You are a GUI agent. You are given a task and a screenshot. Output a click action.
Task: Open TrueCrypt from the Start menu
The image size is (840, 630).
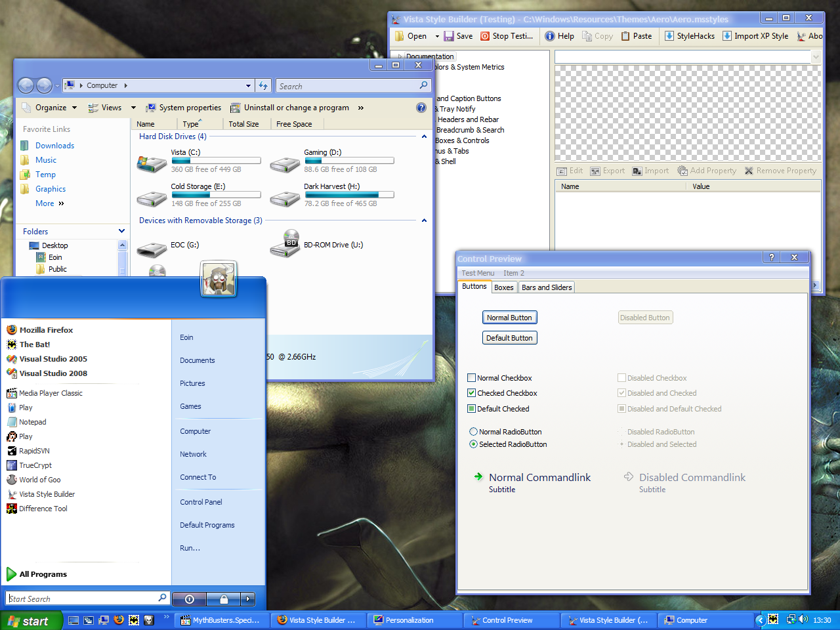[x=29, y=465]
